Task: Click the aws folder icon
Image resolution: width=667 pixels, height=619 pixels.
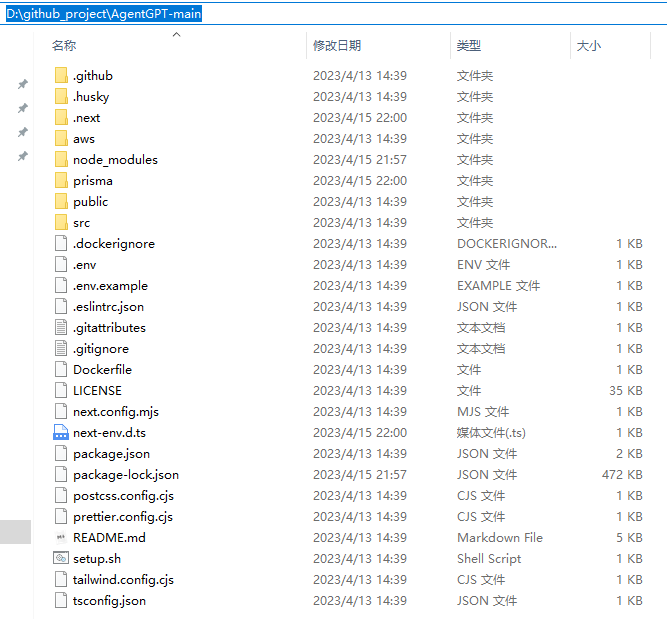Action: pos(61,138)
